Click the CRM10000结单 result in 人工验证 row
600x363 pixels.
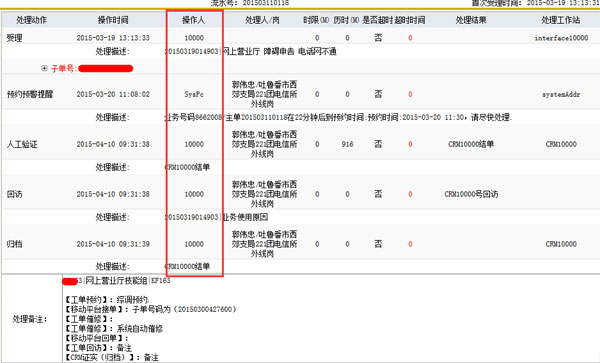point(471,144)
